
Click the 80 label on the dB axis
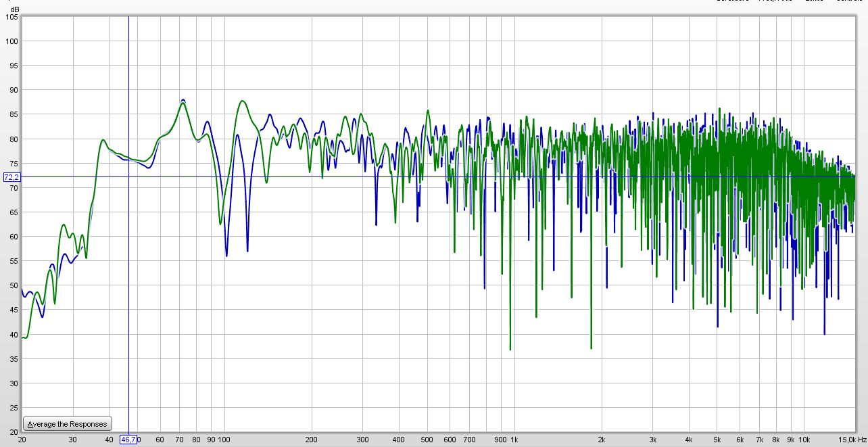coord(14,139)
